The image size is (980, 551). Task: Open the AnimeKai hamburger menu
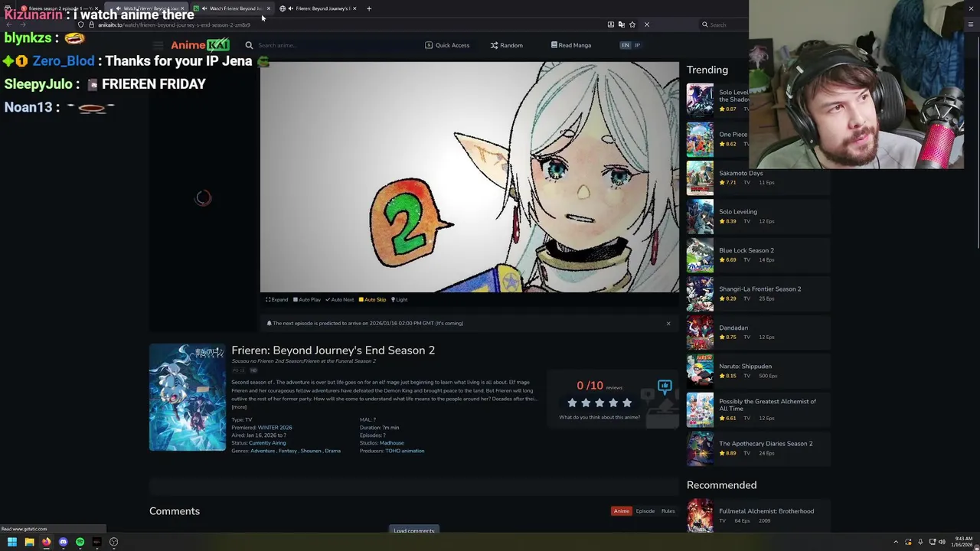158,45
